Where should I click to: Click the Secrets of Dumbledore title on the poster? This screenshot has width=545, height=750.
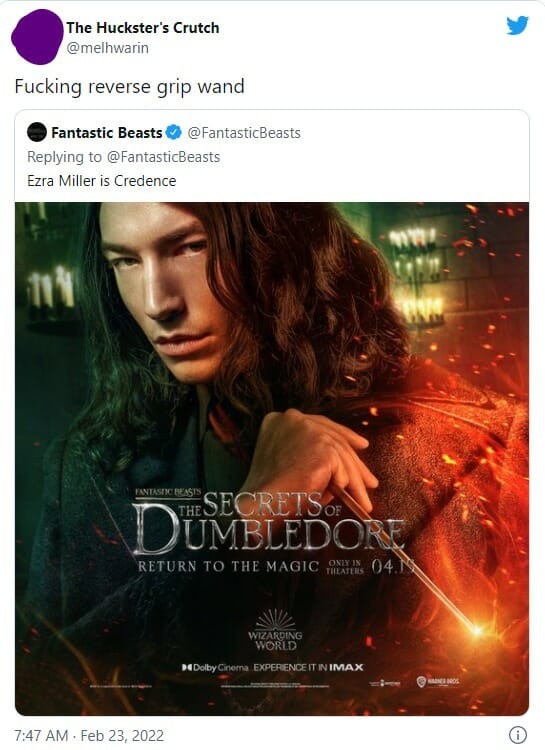(269, 523)
